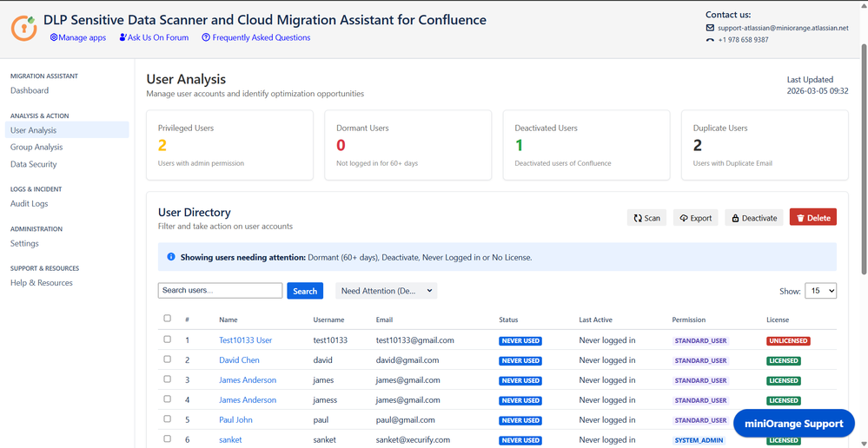Screen dimensions: 868x448
Task: Click the support email envelope icon
Action: pos(710,28)
